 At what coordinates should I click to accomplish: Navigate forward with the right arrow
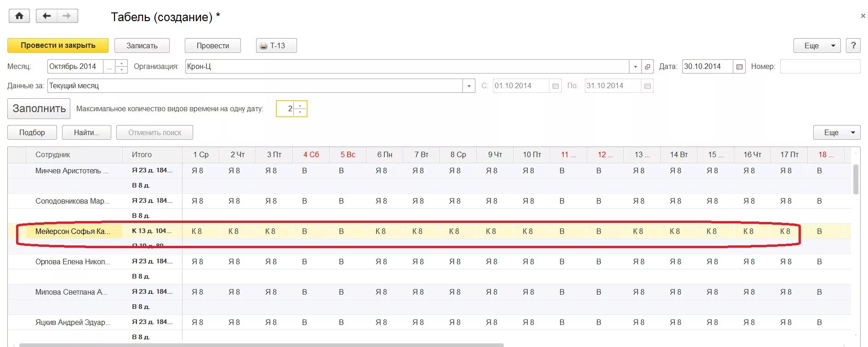(67, 16)
